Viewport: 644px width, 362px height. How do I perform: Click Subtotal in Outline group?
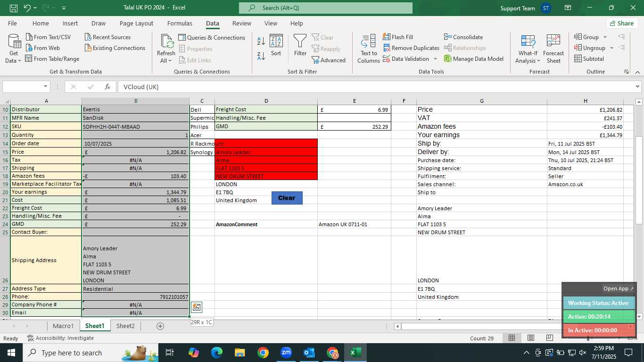[x=589, y=59]
